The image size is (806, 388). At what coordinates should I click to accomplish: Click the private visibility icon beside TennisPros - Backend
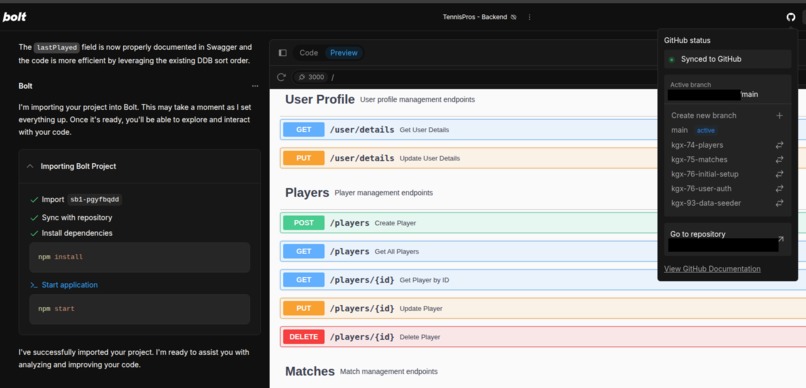tap(514, 17)
